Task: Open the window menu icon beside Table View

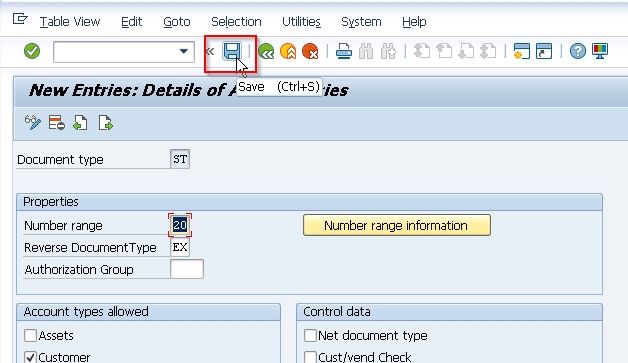Action: [x=20, y=19]
